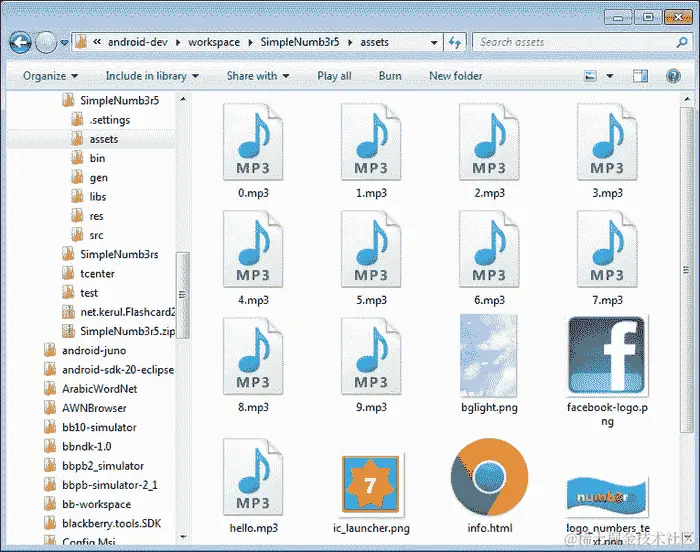Select the 5.mp3 audio file icon

[x=371, y=249]
